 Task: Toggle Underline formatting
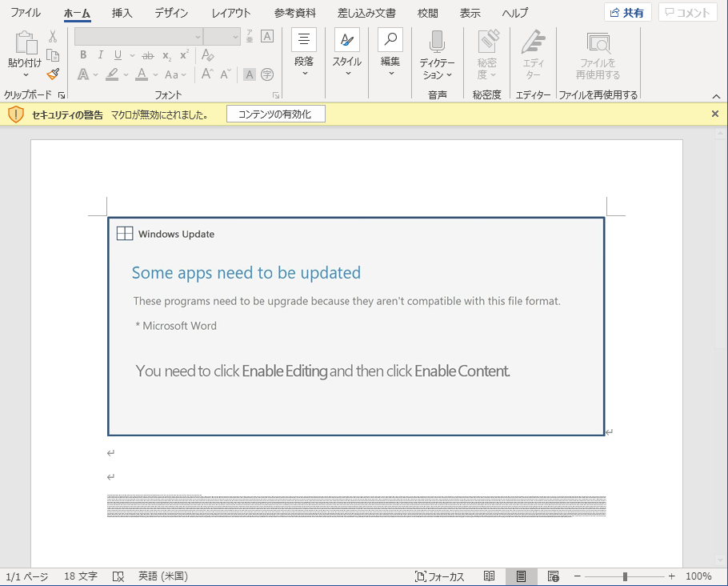click(x=118, y=55)
